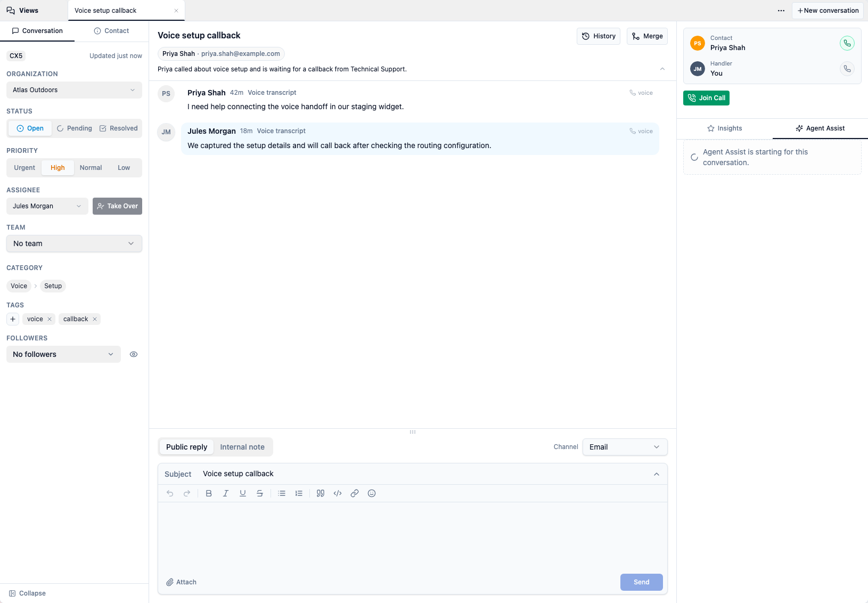The height and width of the screenshot is (603, 868).
Task: Remove the voice tag
Action: 50,319
